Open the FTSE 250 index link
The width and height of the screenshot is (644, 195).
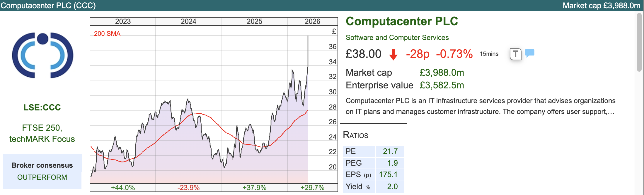pos(42,128)
